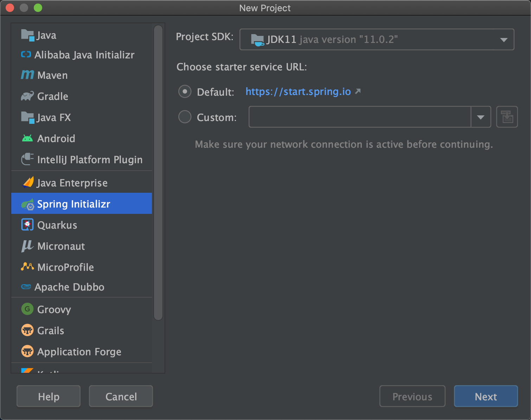The image size is (531, 420).
Task: Click the Previous button
Action: (x=412, y=396)
